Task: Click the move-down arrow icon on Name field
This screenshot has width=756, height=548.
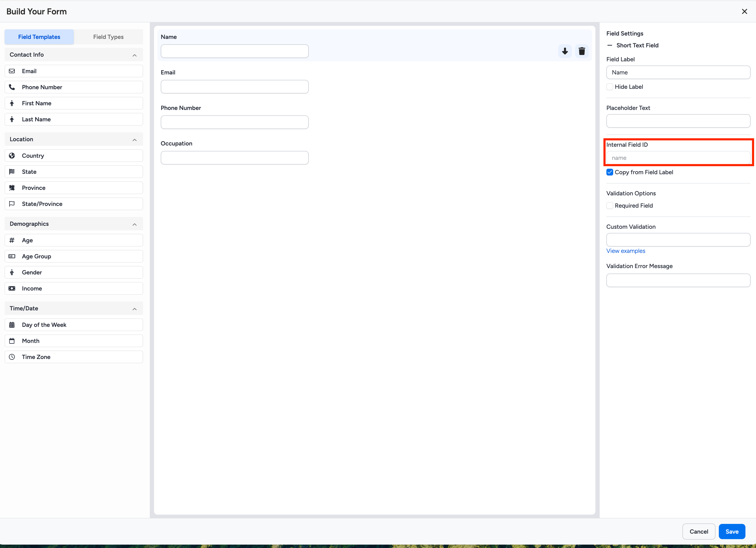Action: coord(565,51)
